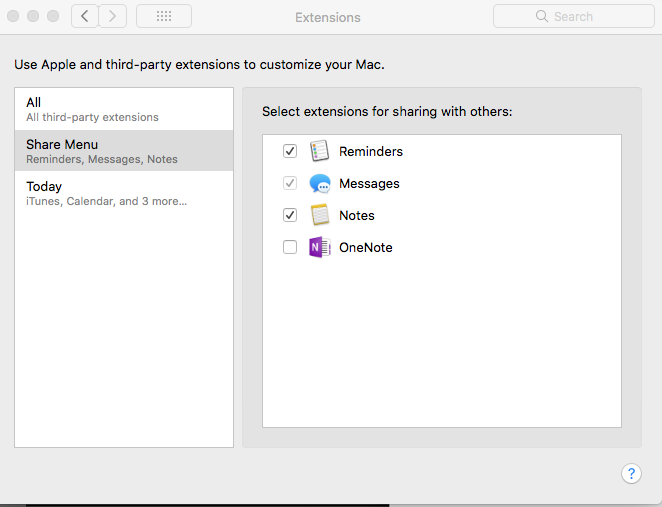Screen dimensions: 662x507
Task: Click the Messages speech bubble icon
Action: [x=319, y=183]
